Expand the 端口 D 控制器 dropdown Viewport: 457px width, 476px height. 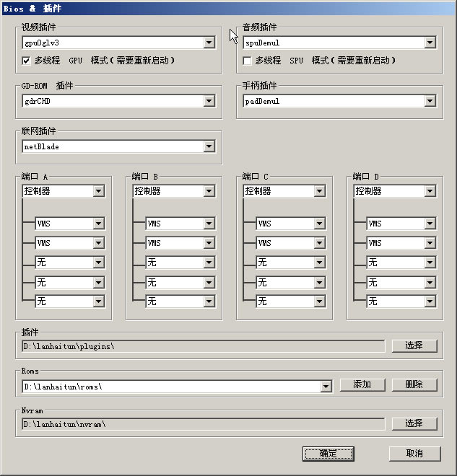[x=430, y=191]
